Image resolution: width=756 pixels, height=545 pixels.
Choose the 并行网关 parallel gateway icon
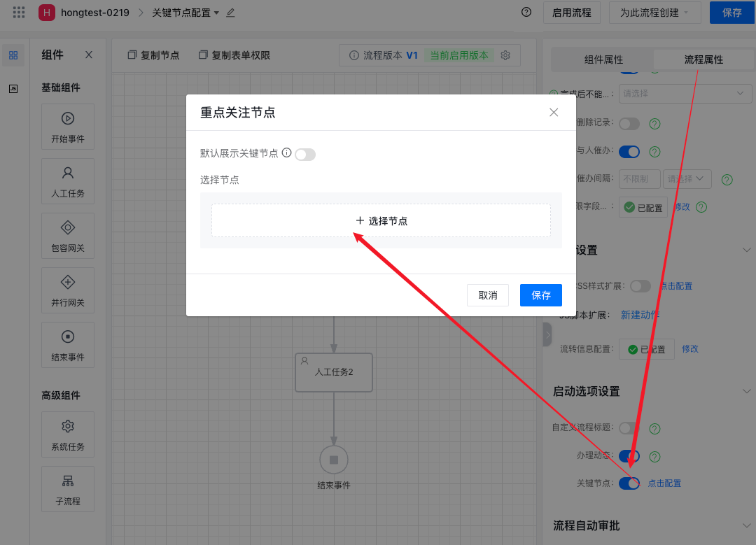(68, 282)
